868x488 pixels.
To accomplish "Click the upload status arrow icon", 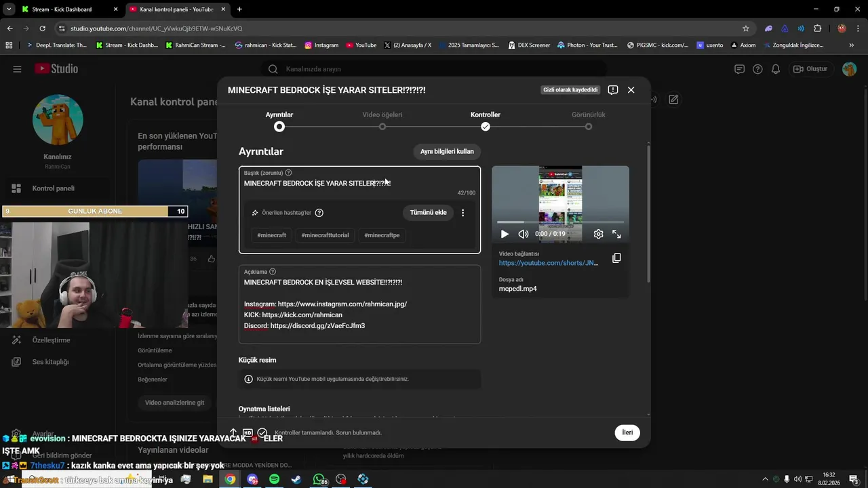I will (x=233, y=432).
